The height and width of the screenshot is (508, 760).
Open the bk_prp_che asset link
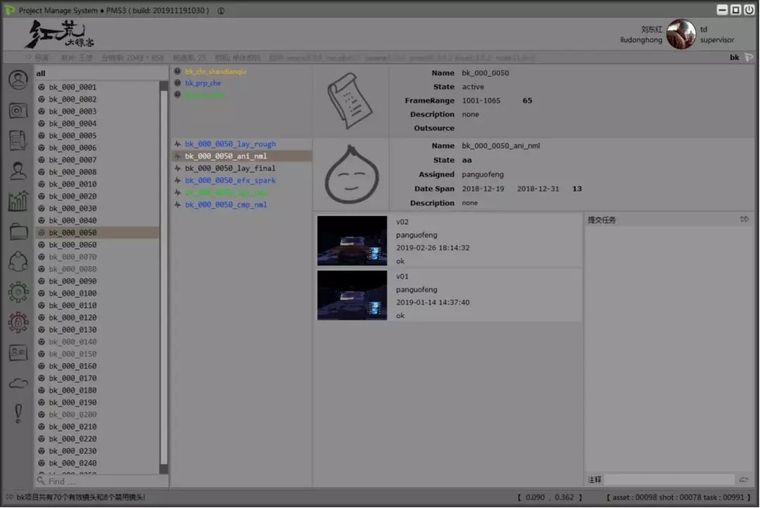[203, 83]
